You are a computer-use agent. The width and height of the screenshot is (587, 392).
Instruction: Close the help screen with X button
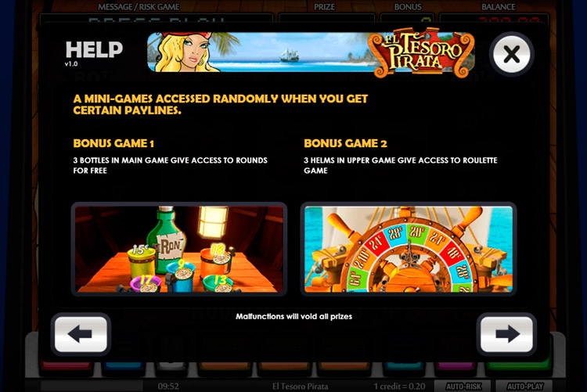coord(511,54)
